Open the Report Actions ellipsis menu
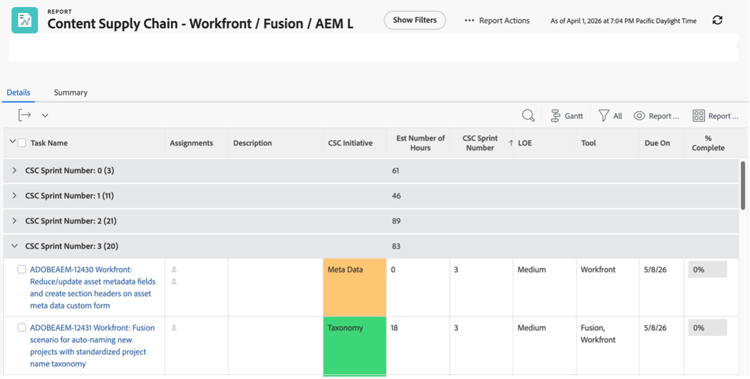Image resolution: width=750 pixels, height=379 pixels. [x=497, y=21]
